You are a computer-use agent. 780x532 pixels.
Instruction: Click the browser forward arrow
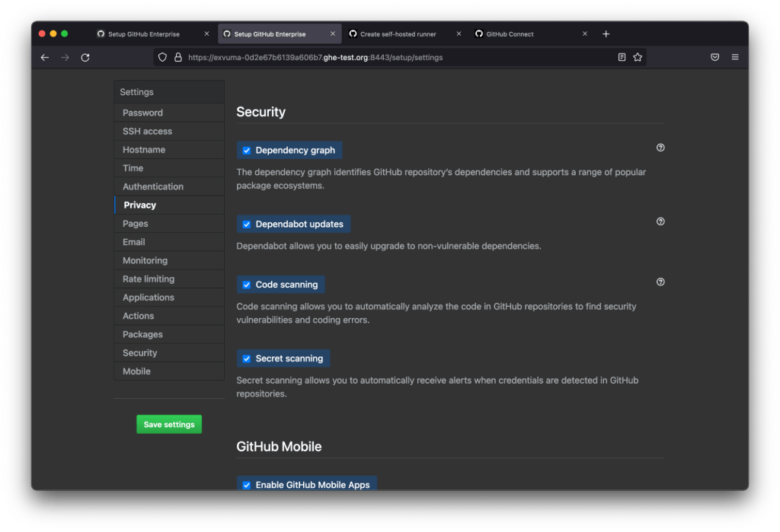tap(66, 58)
